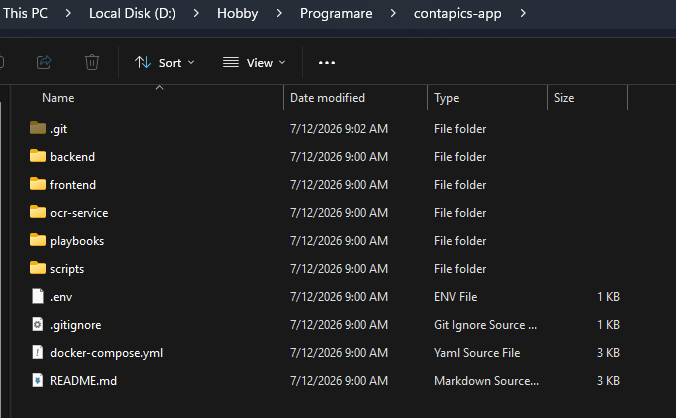Sort by the Size column header
676x418 pixels.
(x=563, y=98)
